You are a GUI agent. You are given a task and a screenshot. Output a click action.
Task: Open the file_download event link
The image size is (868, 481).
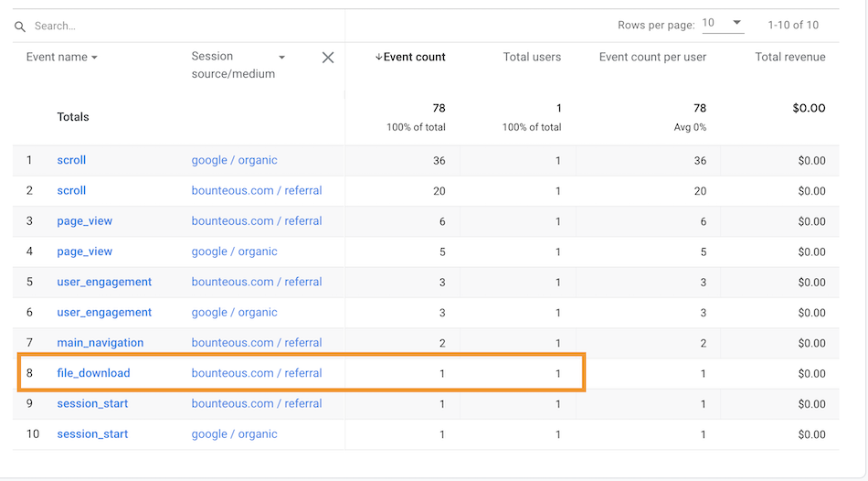coord(93,373)
